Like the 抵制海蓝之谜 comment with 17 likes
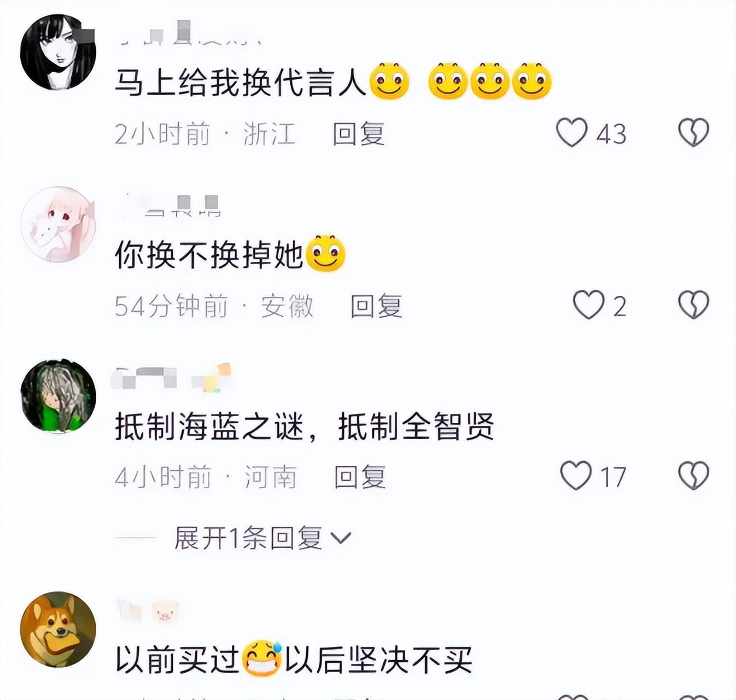Viewport: 736px width, 700px height. (x=576, y=475)
